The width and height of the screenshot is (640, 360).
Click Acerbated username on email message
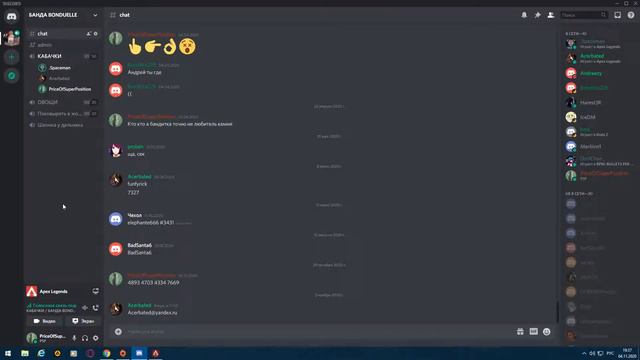point(139,305)
